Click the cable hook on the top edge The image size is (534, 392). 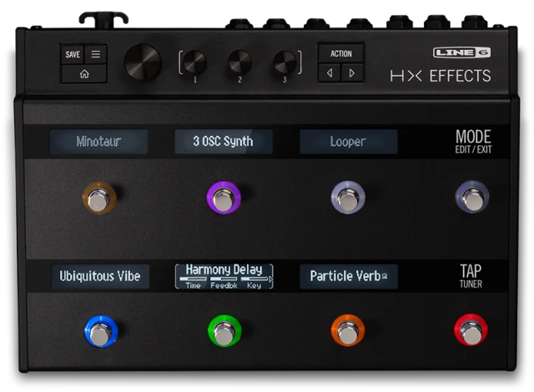point(103,20)
